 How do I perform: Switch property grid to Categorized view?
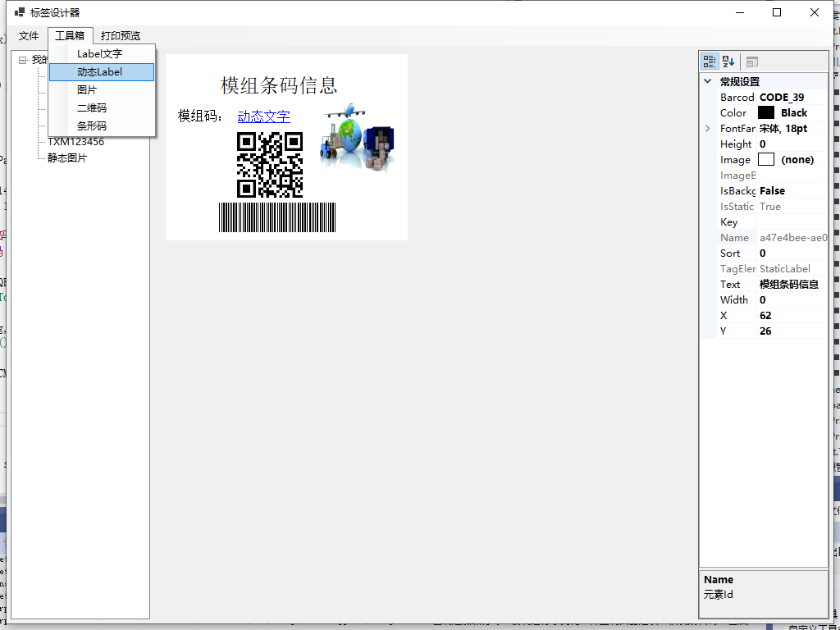click(710, 62)
